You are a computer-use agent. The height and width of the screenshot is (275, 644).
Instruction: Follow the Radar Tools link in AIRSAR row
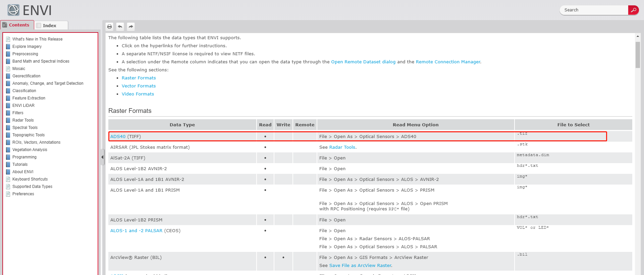coord(342,147)
